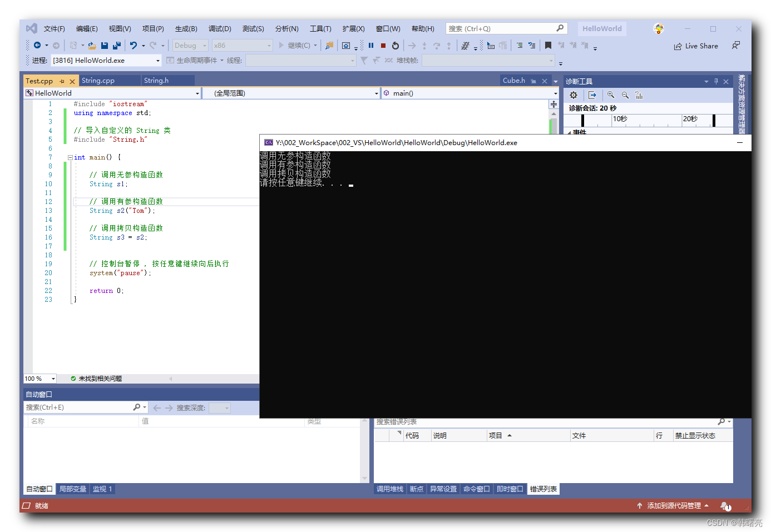
Task: Click the diagnostic tools output arrow icon
Action: tap(592, 95)
